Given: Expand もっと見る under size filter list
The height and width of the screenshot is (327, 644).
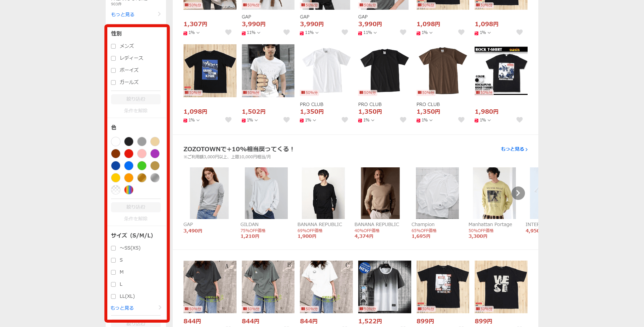Looking at the screenshot, I should click(136, 308).
